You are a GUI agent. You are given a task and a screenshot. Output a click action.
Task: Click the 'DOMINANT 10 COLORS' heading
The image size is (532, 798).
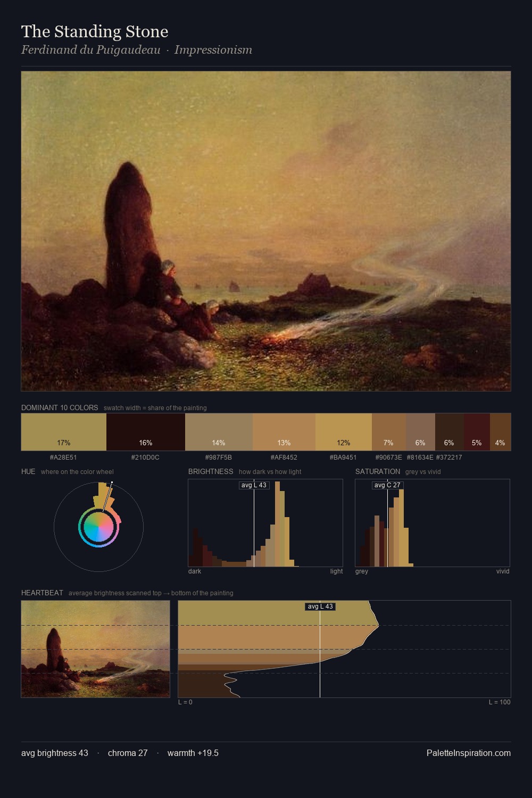pos(60,408)
